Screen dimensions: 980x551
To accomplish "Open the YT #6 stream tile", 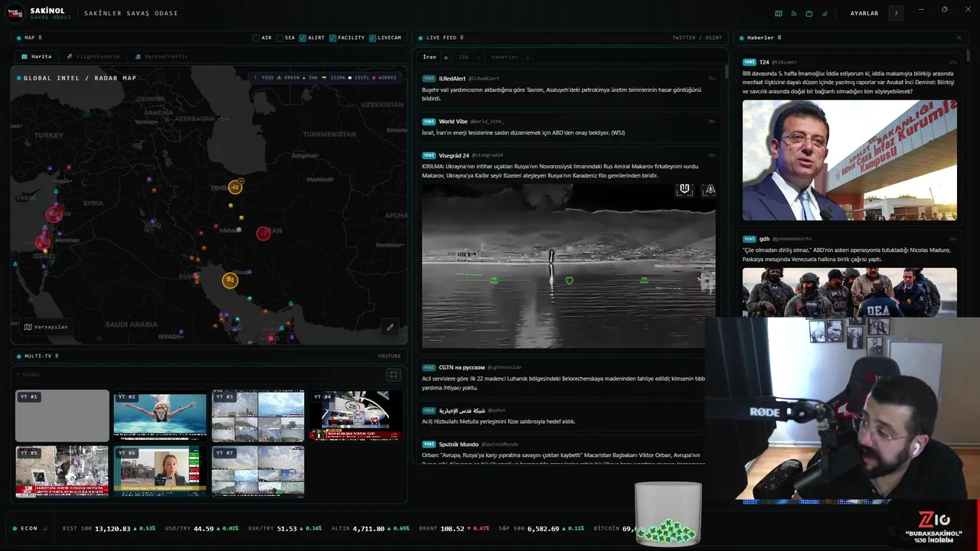I will (160, 471).
